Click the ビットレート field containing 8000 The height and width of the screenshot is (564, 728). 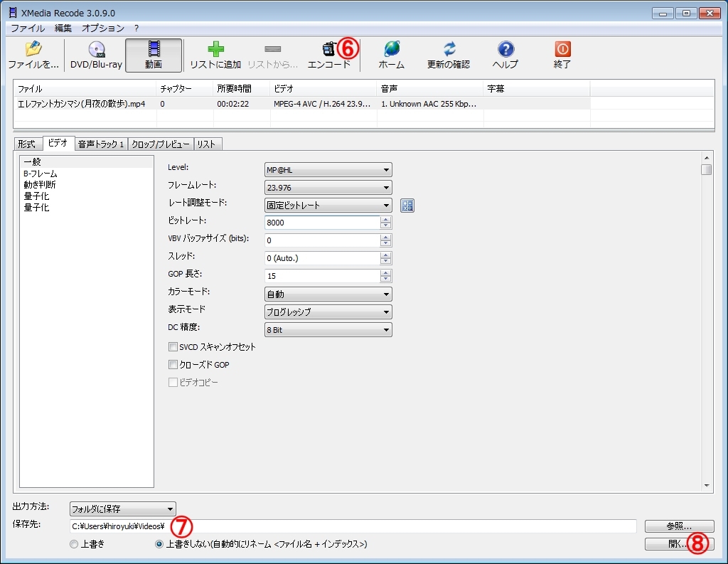click(x=322, y=223)
